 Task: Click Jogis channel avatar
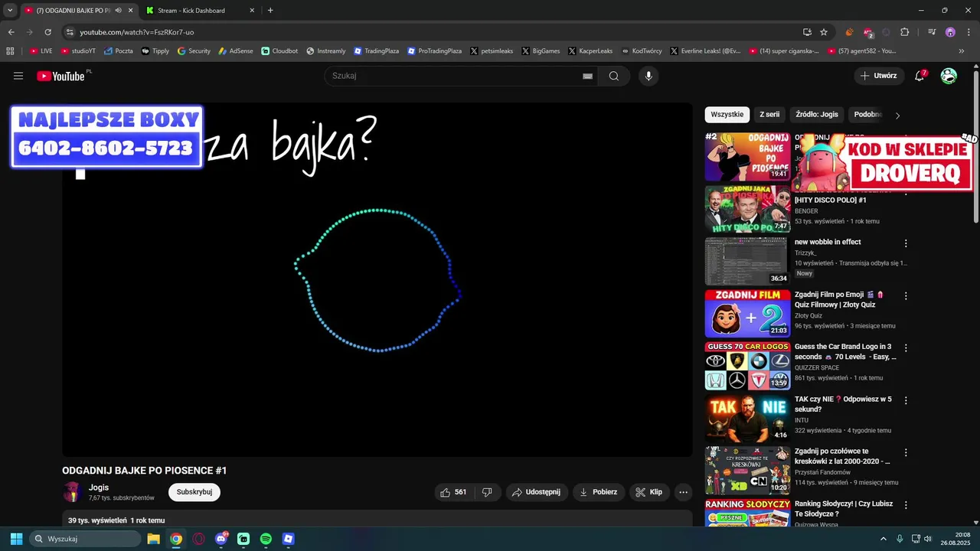point(72,492)
